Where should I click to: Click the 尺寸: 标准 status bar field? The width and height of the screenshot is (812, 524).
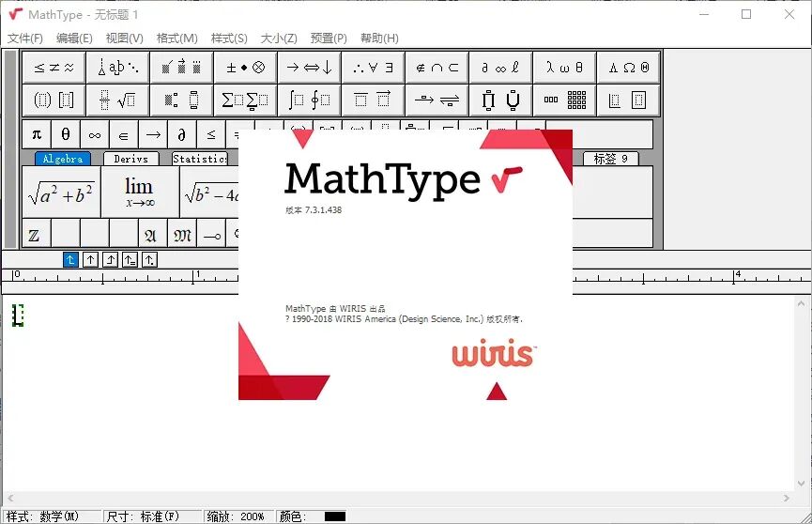152,516
